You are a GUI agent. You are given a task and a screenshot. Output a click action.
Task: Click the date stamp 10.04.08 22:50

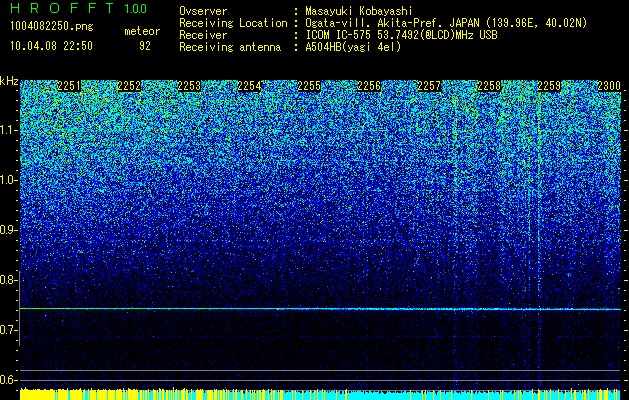point(51,46)
